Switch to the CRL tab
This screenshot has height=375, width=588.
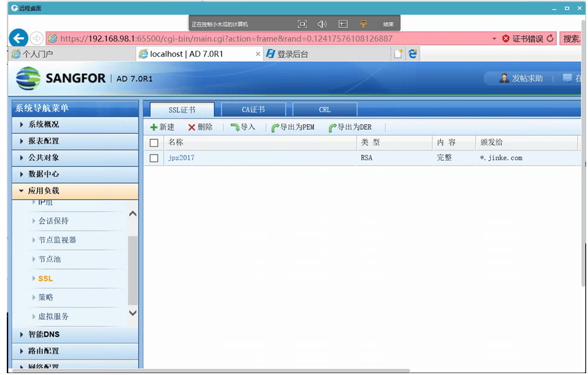(x=325, y=110)
